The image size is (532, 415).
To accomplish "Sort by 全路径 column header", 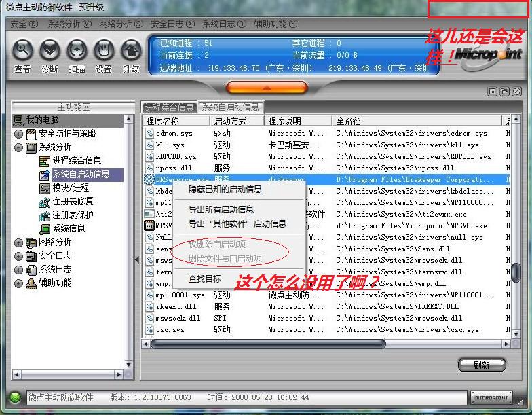I will click(x=417, y=121).
